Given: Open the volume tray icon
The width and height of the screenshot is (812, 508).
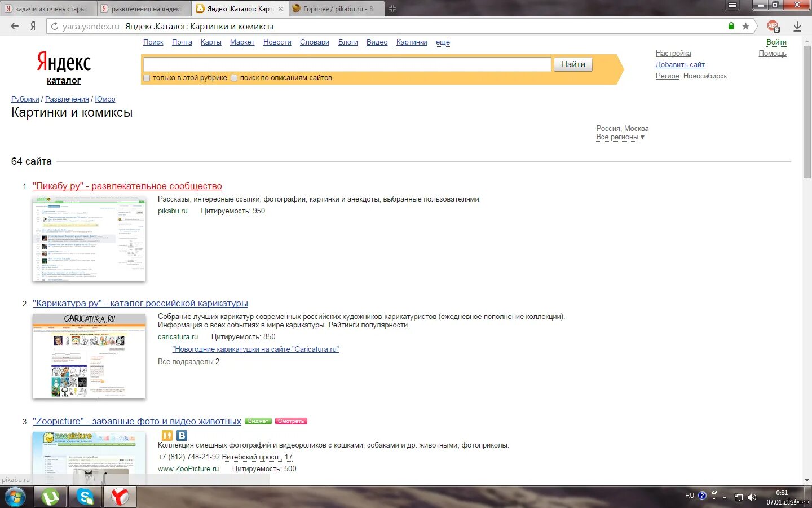Looking at the screenshot, I should 752,497.
